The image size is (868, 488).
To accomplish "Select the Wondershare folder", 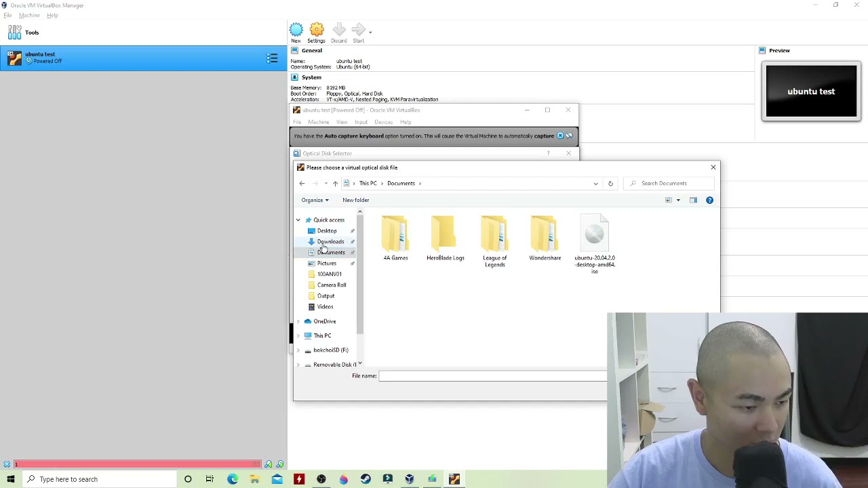I will pyautogui.click(x=545, y=239).
